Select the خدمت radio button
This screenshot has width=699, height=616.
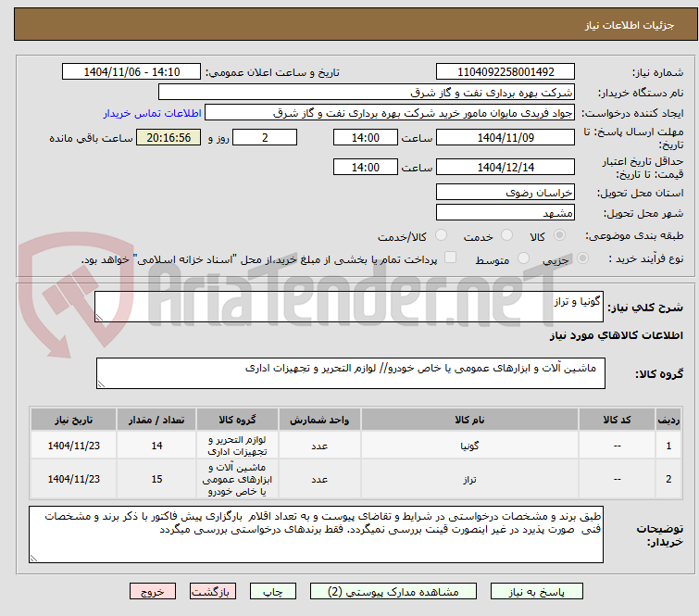click(x=506, y=234)
